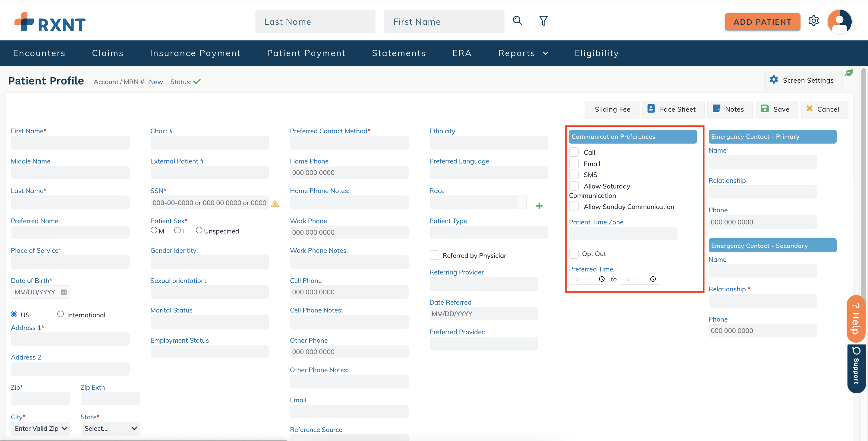Image resolution: width=868 pixels, height=441 pixels.
Task: Click the Home Phone field
Action: 349,173
